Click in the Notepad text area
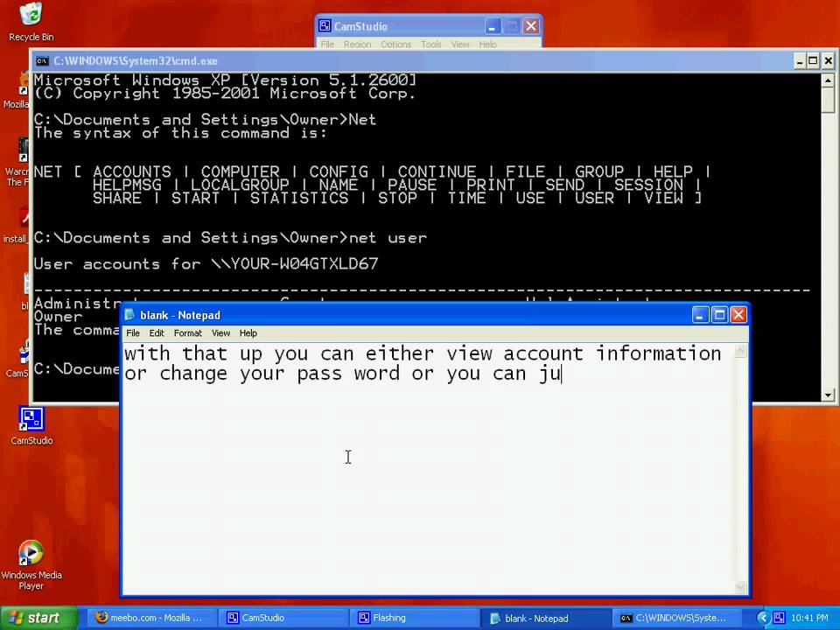The image size is (840, 630). tap(428, 468)
